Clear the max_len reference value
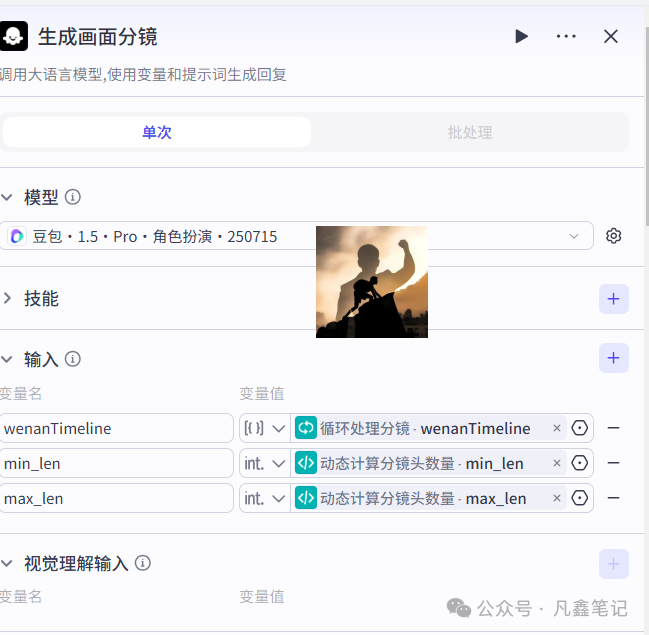Viewport: 649px width, 635px height. click(557, 498)
